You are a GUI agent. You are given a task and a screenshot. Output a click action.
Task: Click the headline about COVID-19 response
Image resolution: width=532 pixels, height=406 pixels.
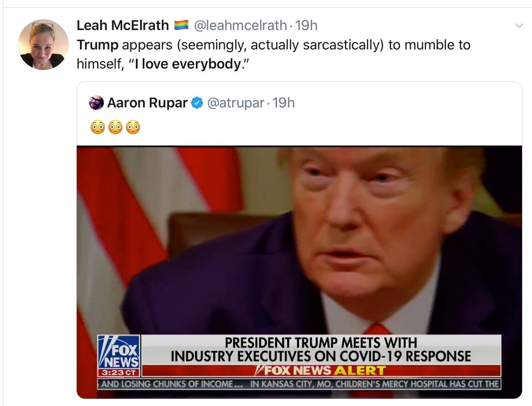pyautogui.click(x=320, y=350)
